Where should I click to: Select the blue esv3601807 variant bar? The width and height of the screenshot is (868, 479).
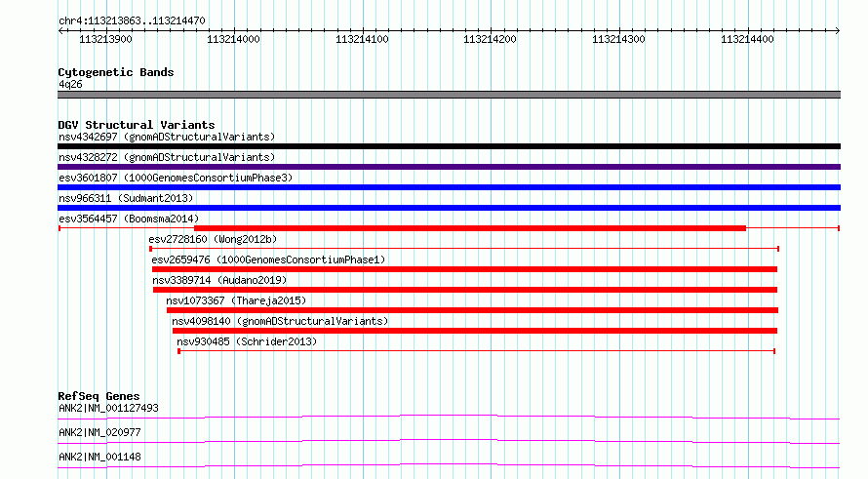click(x=449, y=187)
